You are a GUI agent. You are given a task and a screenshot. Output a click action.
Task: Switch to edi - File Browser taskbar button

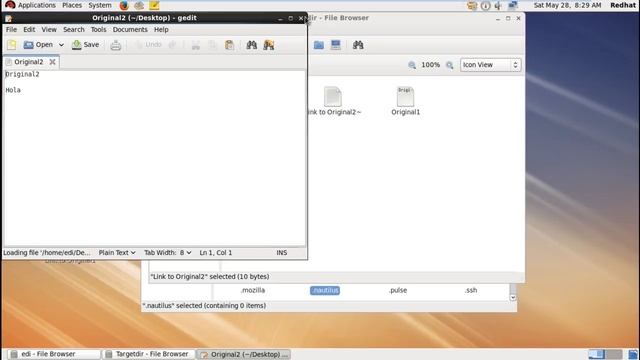pos(53,354)
